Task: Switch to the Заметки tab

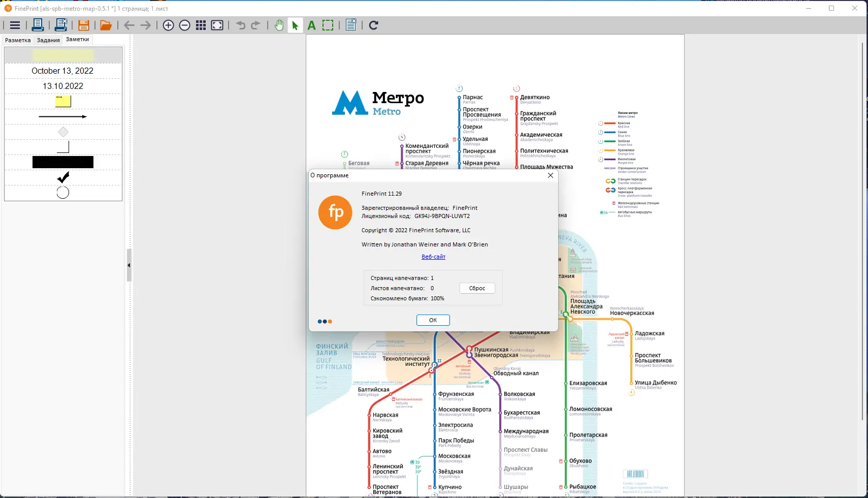Action: [x=77, y=39]
